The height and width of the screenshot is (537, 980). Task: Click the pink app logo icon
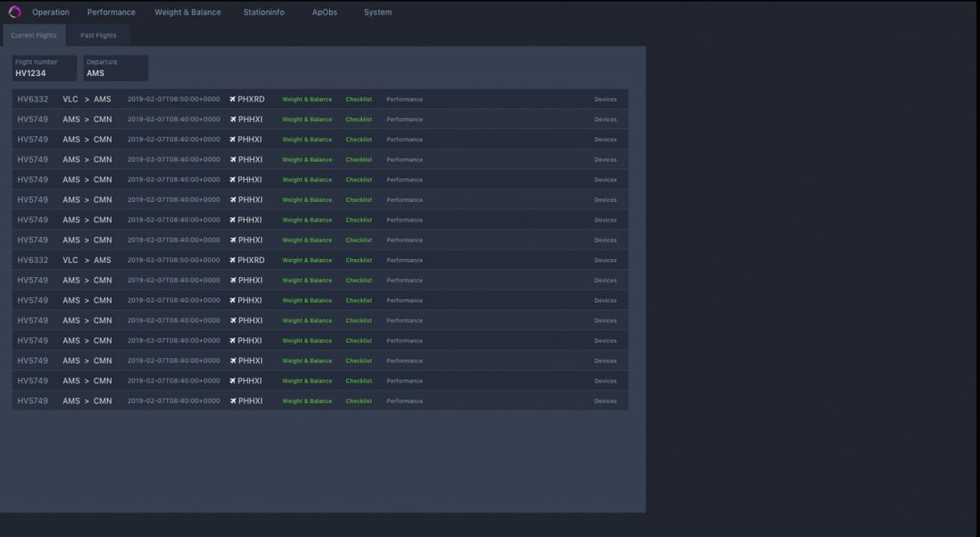tap(14, 12)
